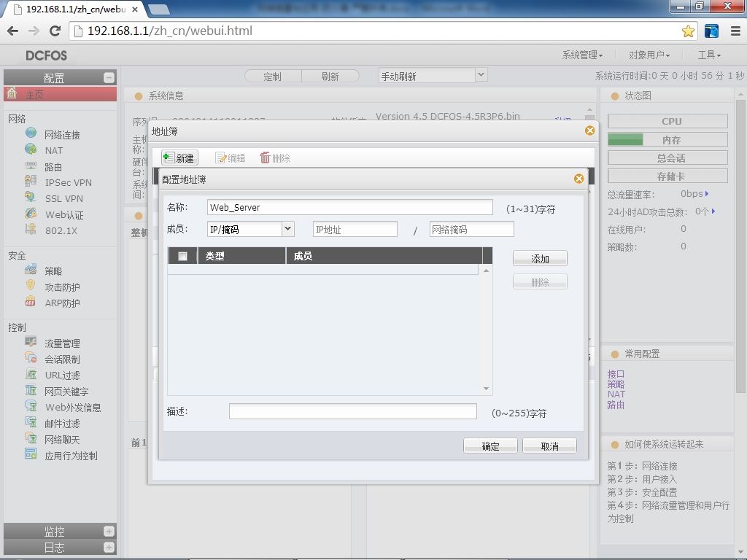
Task: Expand the 监控 sidebar section
Action: 109,531
